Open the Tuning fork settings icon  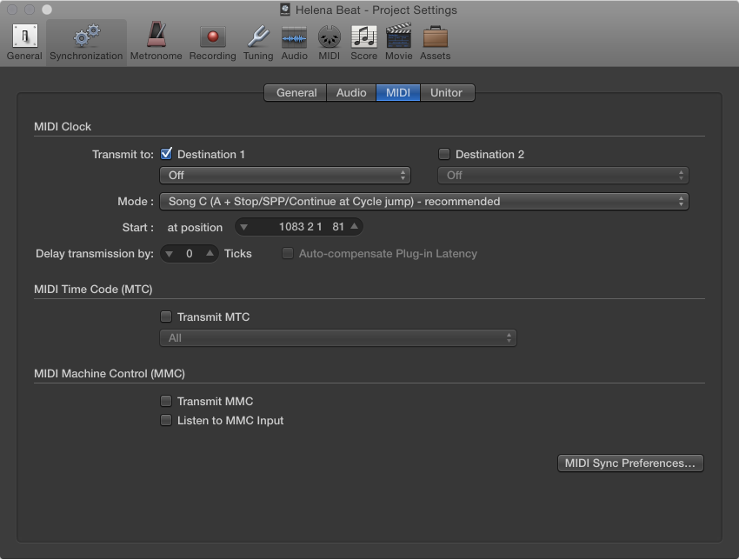[x=257, y=40]
